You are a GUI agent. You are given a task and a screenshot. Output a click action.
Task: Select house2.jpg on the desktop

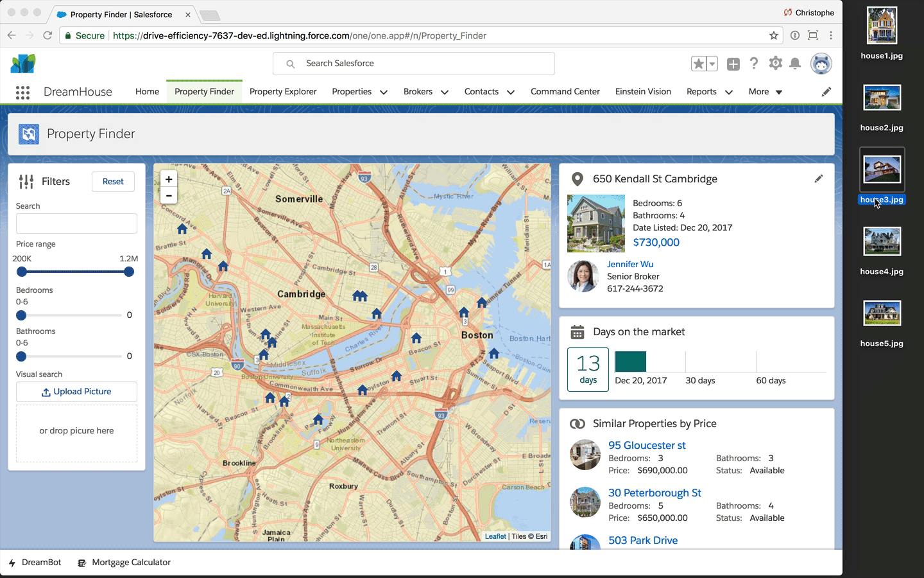click(x=882, y=107)
